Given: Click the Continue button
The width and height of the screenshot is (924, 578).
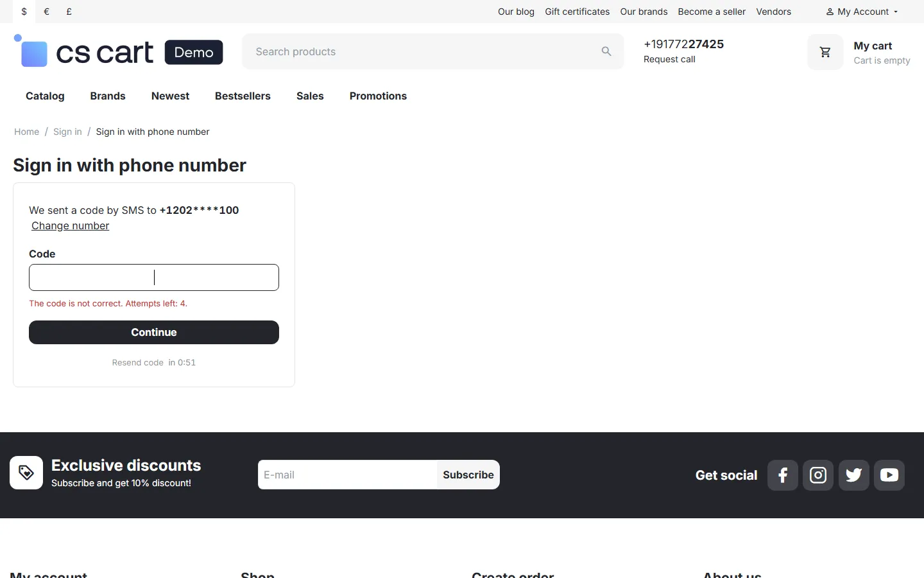Looking at the screenshot, I should pyautogui.click(x=154, y=332).
